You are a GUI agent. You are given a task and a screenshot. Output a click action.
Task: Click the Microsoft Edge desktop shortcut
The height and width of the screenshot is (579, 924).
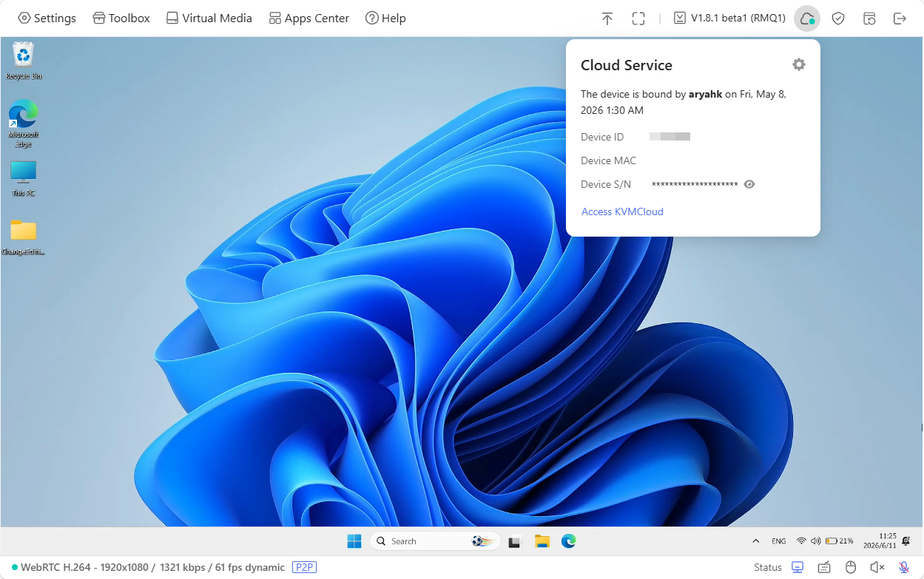23,123
